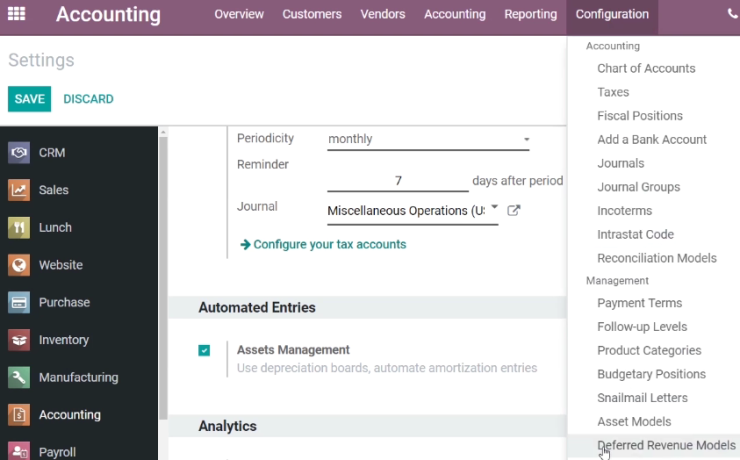740x460 pixels.
Task: Expand the Journal Miscellaneous Operations dropdown
Action: tap(412, 211)
